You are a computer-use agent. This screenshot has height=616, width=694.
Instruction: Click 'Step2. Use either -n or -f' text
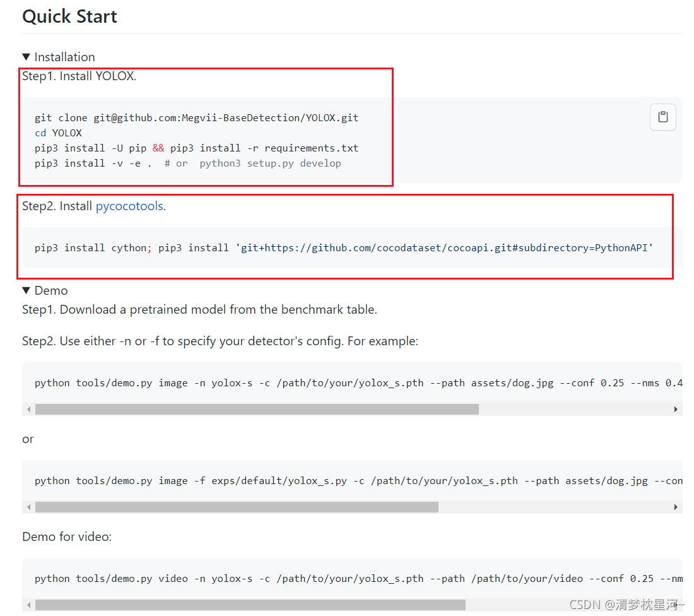coord(220,341)
